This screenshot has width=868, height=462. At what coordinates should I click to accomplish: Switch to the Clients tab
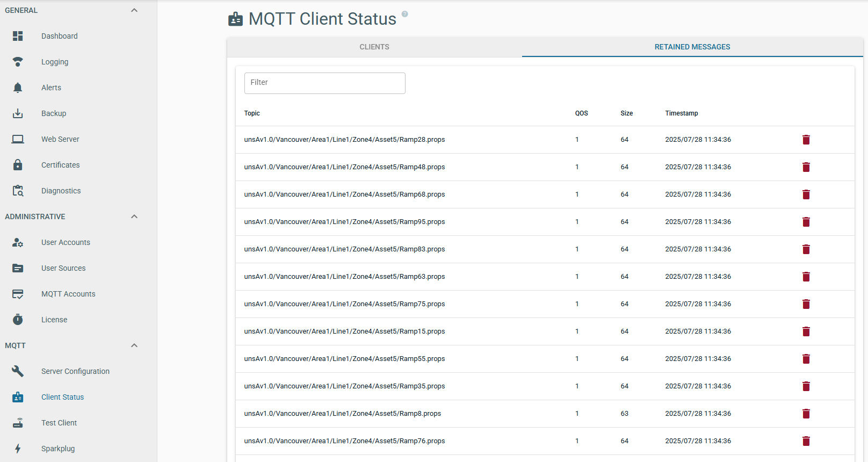click(x=374, y=47)
